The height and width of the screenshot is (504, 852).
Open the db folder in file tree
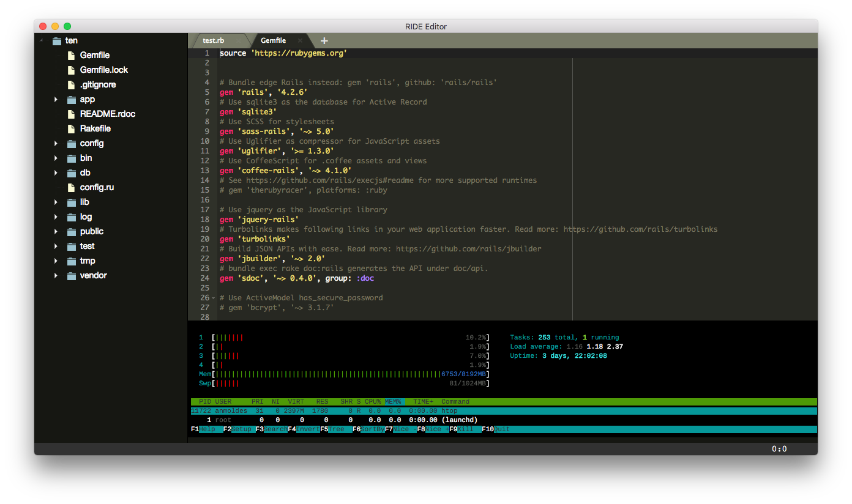85,172
